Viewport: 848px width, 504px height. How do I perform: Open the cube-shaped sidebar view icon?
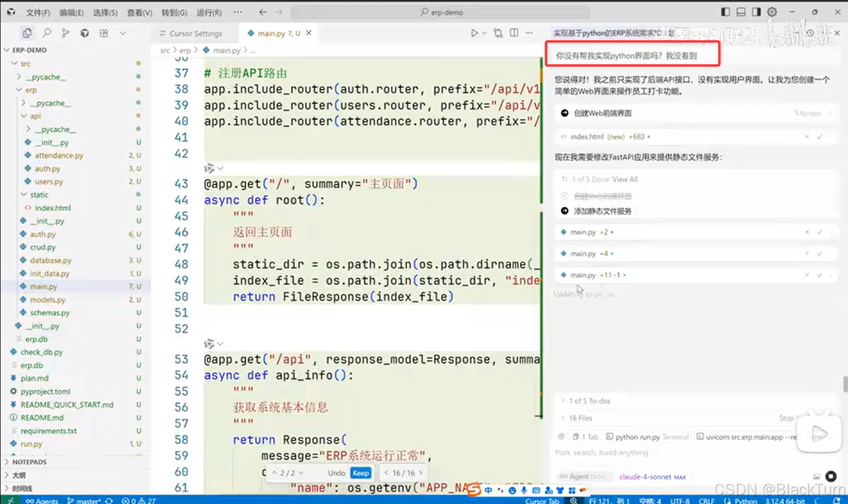(x=85, y=33)
